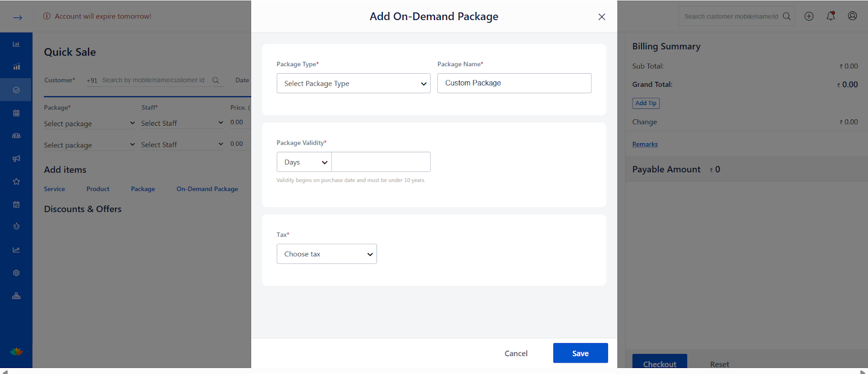Open the Remarks link
The height and width of the screenshot is (374, 868).
click(x=644, y=144)
